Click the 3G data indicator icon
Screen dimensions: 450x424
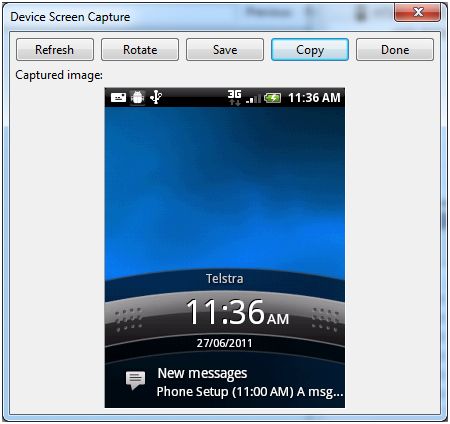coord(235,98)
